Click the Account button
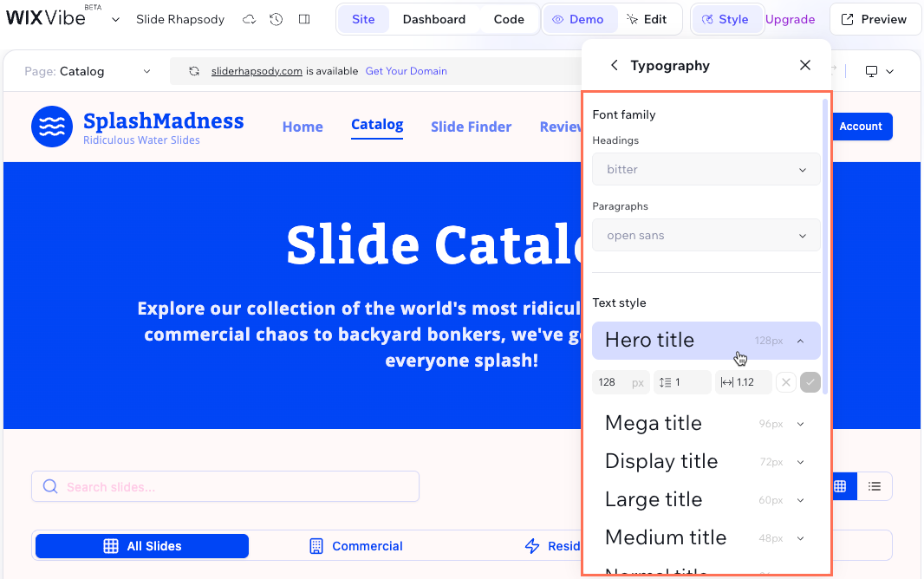The width and height of the screenshot is (924, 579). (x=861, y=126)
